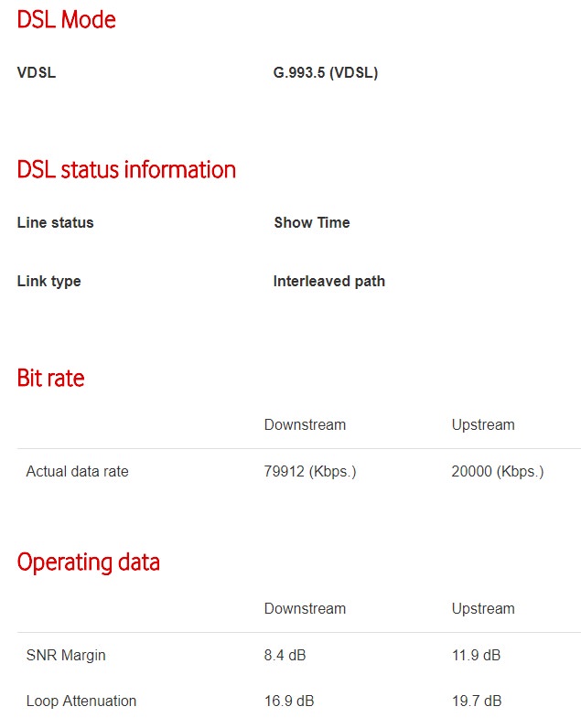Click the G.993.5 (VDSL) value
The image size is (581, 728).
[x=326, y=72]
